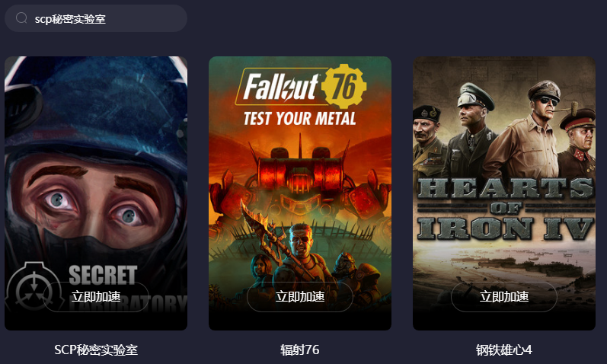Screen dimensions: 607x364
Task: Open the SCP秘密实验室 game title link
Action: coord(96,350)
